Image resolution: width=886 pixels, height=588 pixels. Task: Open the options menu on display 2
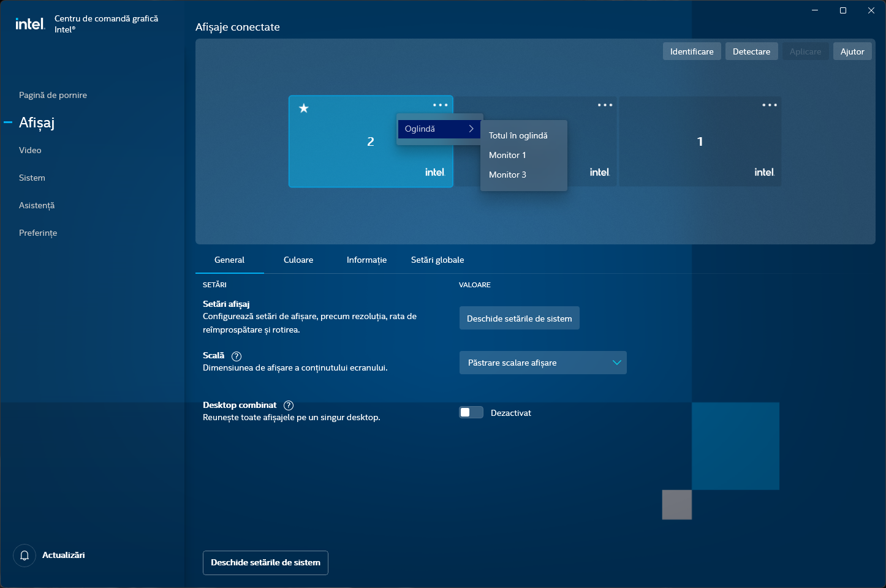click(x=441, y=105)
